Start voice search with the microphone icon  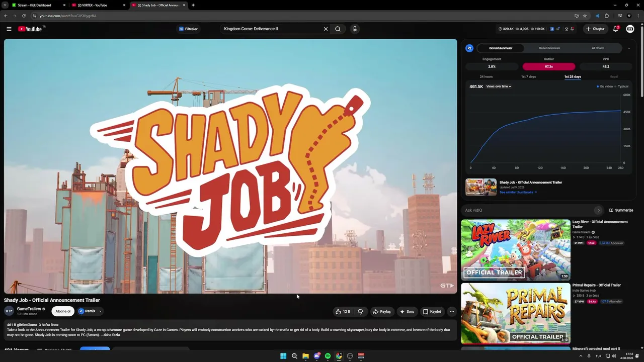(x=355, y=29)
